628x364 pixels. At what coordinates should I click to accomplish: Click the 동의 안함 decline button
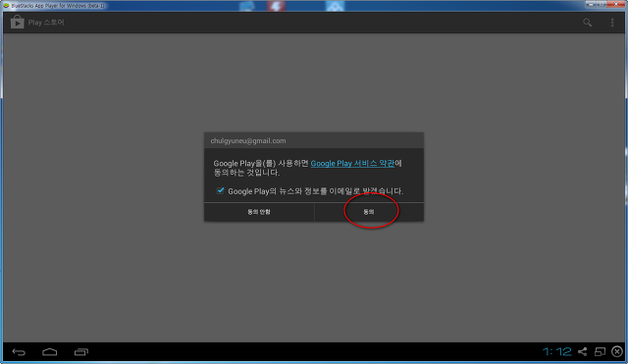click(259, 212)
